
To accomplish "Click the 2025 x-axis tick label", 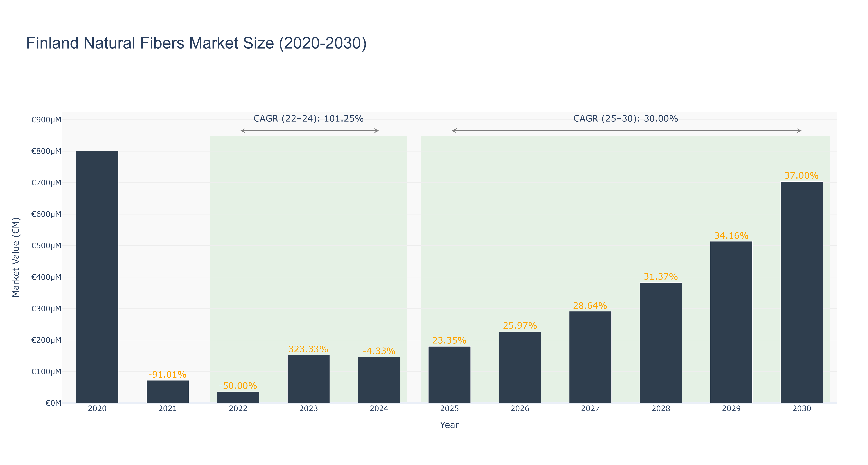I will (449, 408).
